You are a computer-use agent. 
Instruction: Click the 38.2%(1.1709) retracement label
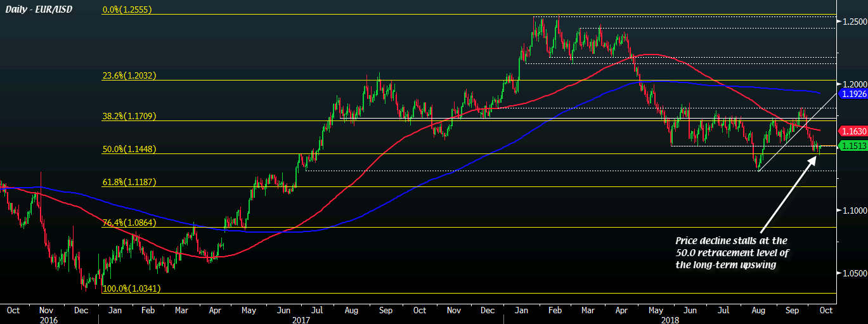[x=129, y=116]
